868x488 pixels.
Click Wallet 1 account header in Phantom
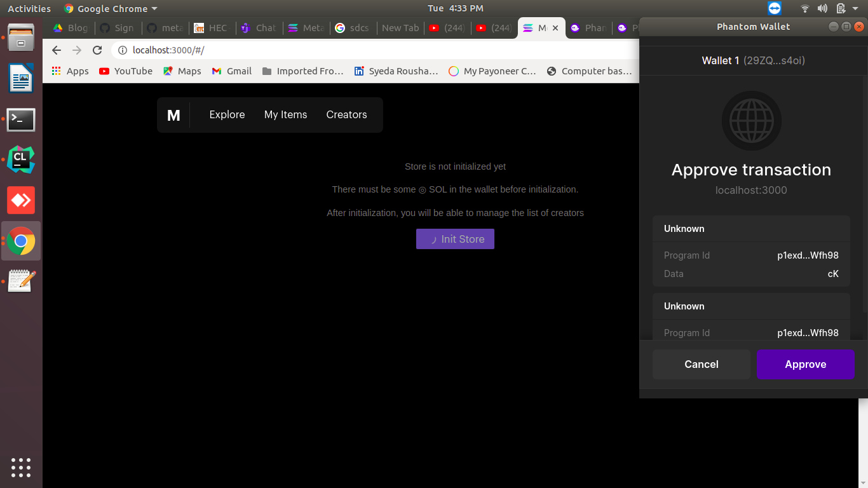click(753, 60)
